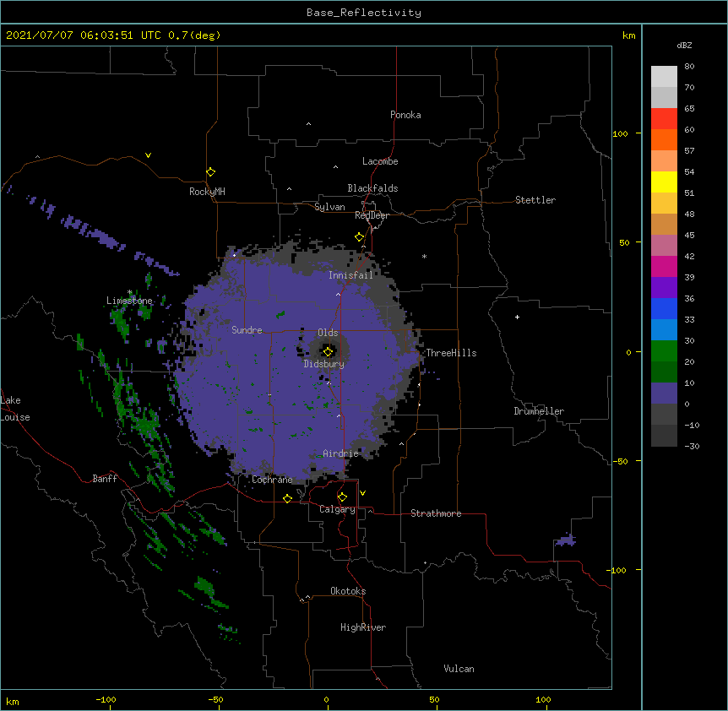This screenshot has width=728, height=711.
Task: Click the dBZ legend heading
Action: click(x=684, y=45)
